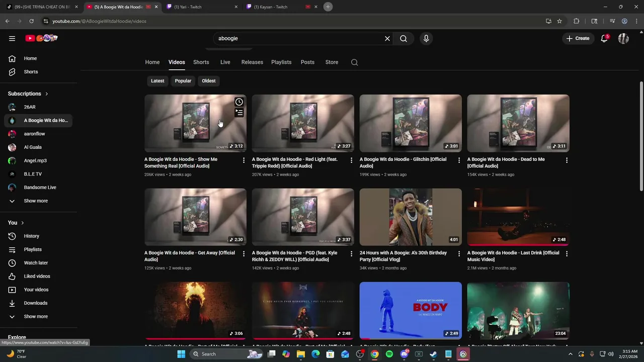Show hidden system tray icons
The width and height of the screenshot is (644, 362).
click(570, 354)
